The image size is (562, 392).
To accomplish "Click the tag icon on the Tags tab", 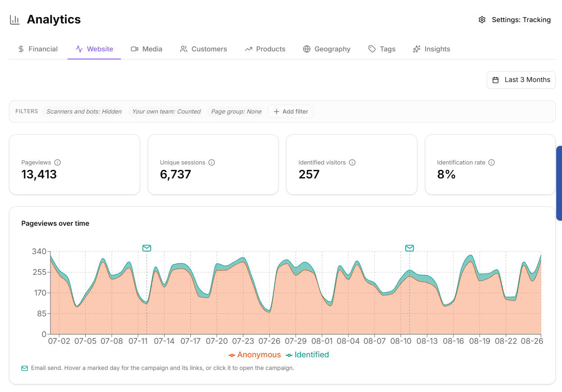I will pos(372,49).
